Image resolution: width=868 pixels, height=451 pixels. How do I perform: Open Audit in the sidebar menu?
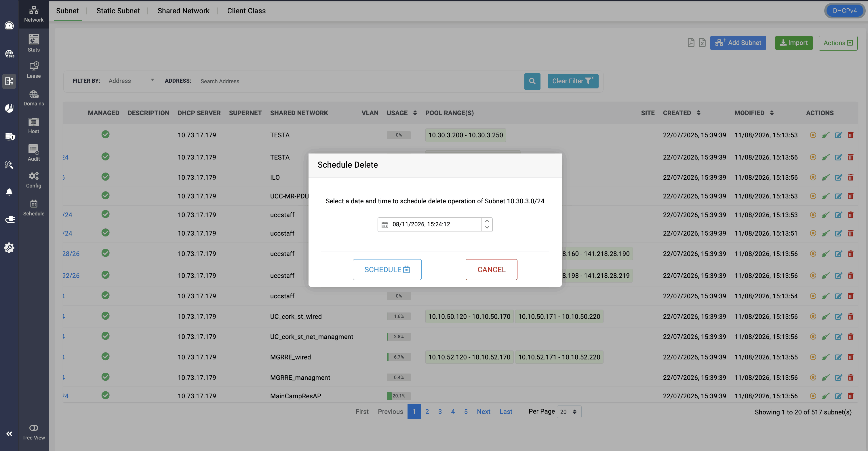click(34, 153)
